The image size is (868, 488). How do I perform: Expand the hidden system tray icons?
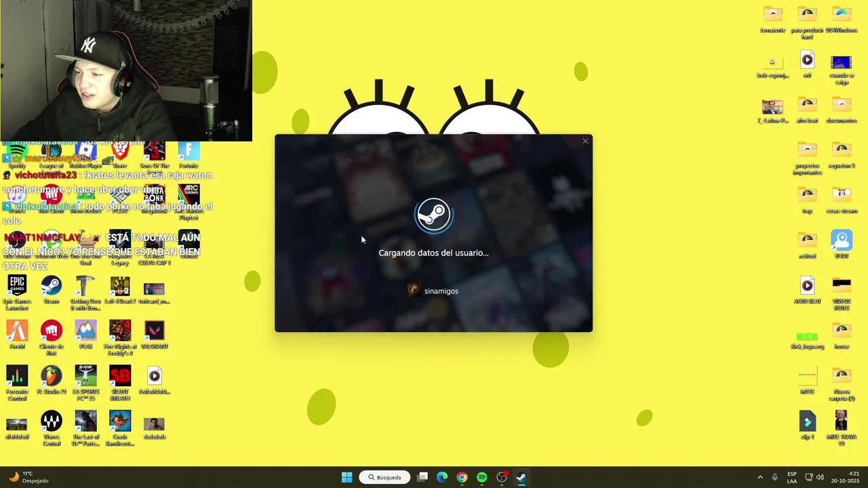pyautogui.click(x=759, y=477)
